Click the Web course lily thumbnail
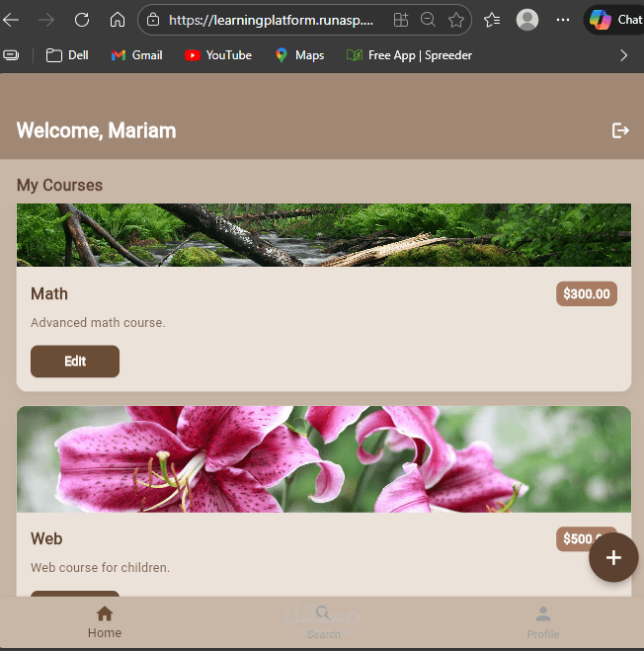 323,459
